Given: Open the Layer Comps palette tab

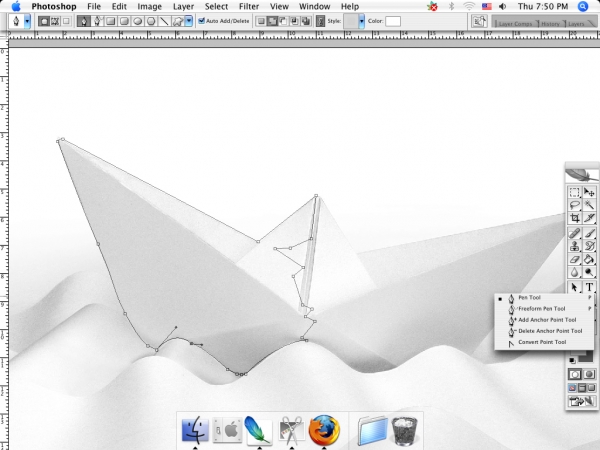Looking at the screenshot, I should click(x=515, y=23).
